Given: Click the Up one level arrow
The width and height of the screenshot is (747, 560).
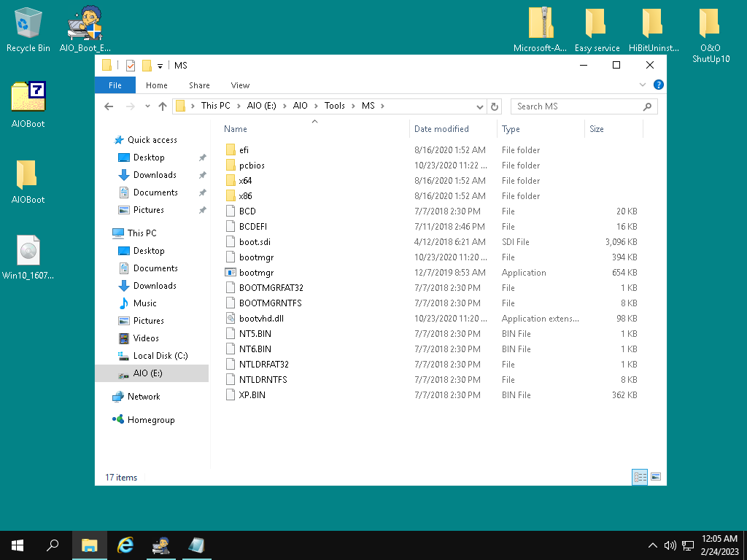Looking at the screenshot, I should click(x=163, y=106).
